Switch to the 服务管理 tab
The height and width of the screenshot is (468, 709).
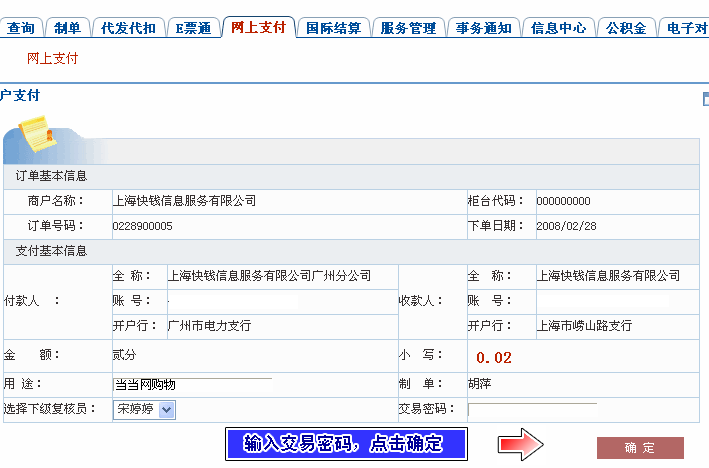click(408, 28)
